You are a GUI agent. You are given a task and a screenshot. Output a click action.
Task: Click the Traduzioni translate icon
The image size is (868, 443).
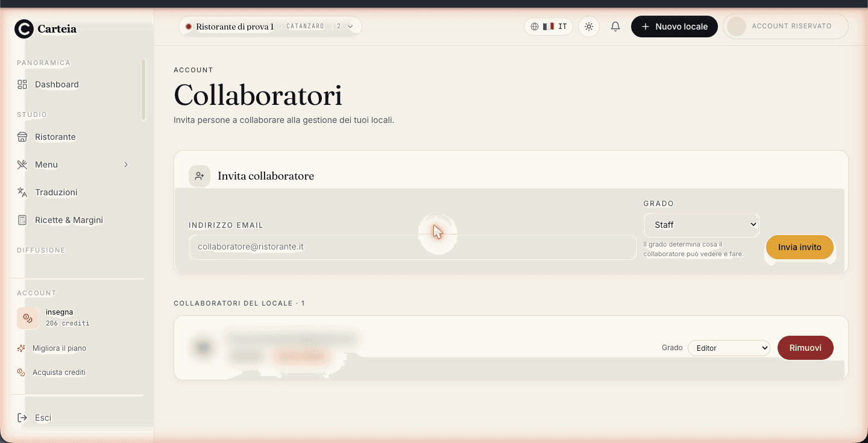(22, 192)
